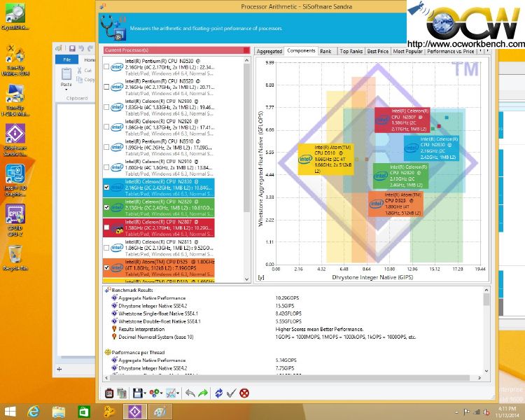Click the File tab in background window
Viewport: 525px width, 420px height.
(x=67, y=59)
